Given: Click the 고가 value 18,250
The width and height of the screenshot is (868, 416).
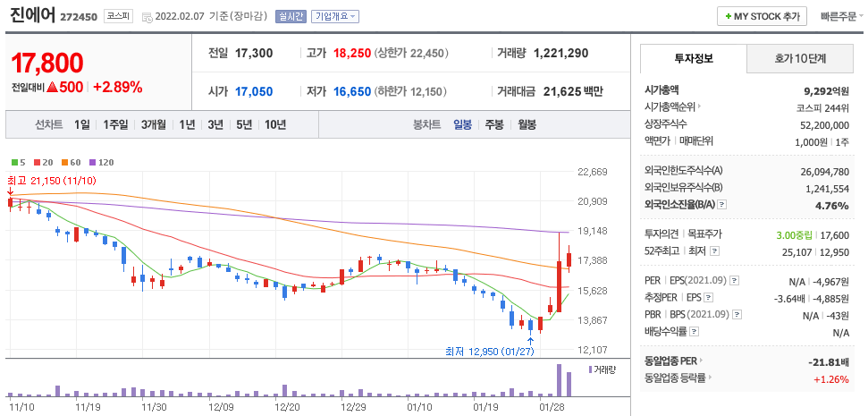Looking at the screenshot, I should coord(352,53).
